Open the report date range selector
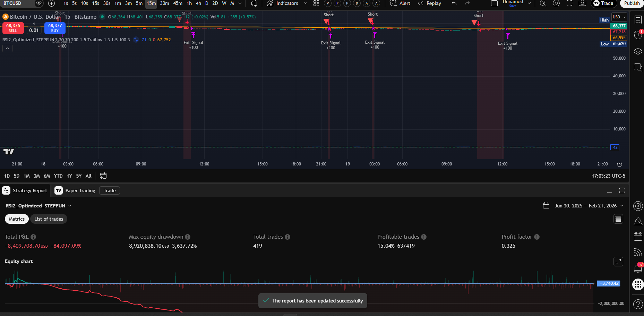 click(586, 205)
